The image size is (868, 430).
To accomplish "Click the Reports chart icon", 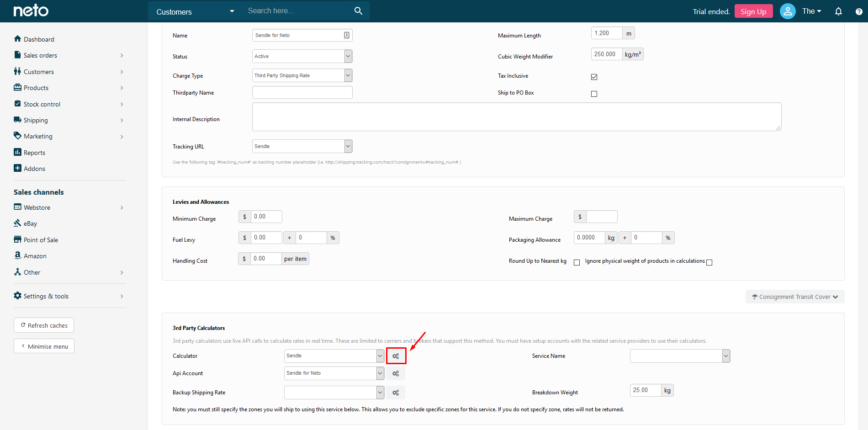I will tap(17, 152).
